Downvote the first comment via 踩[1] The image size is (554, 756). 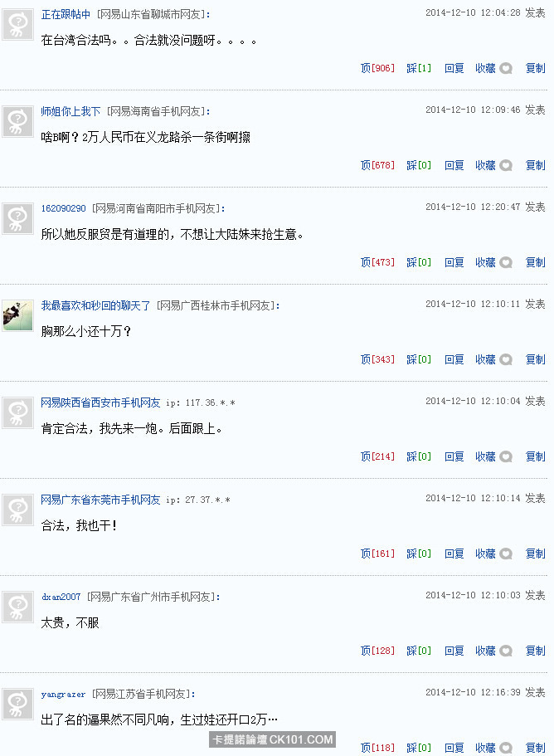pyautogui.click(x=419, y=69)
